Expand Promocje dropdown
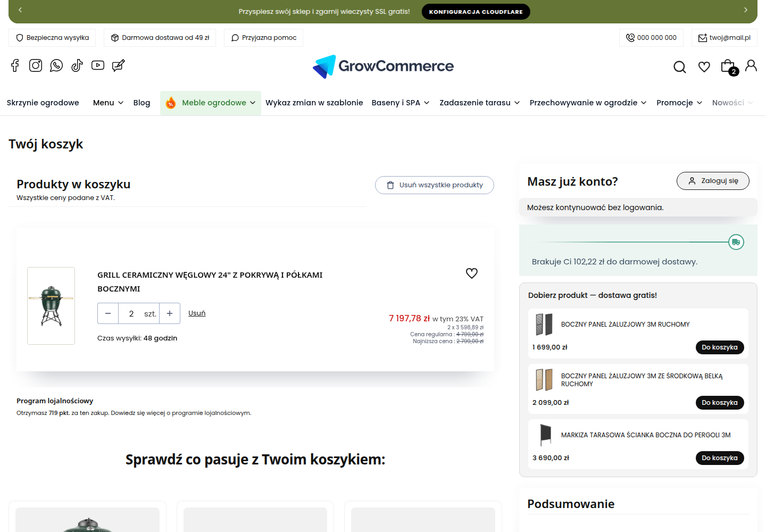This screenshot has width=766, height=532. 679,103
